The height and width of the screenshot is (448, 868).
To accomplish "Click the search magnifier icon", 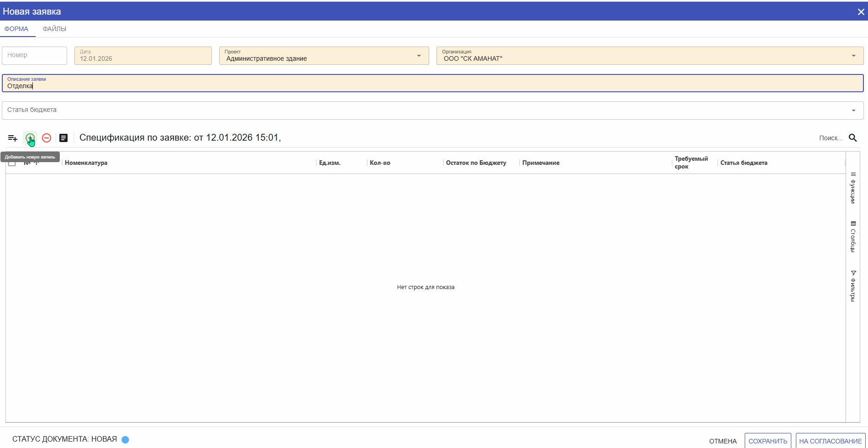I will [x=852, y=138].
